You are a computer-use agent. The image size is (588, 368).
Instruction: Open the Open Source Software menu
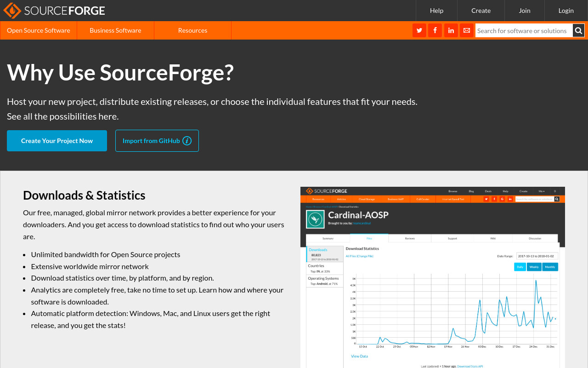pos(39,30)
